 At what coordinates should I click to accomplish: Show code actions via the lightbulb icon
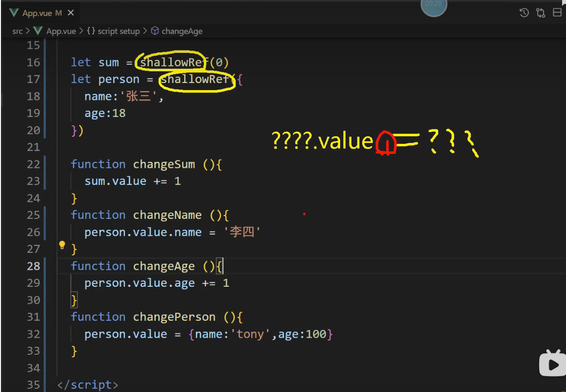(x=62, y=245)
